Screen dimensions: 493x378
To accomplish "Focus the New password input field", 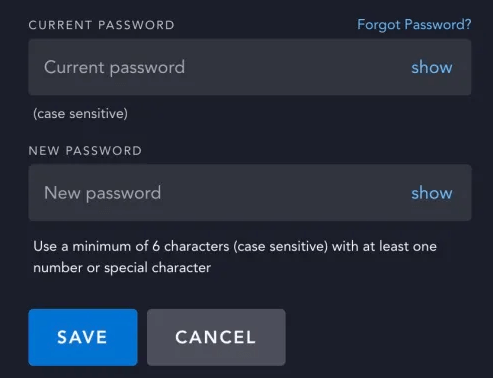I will point(250,192).
